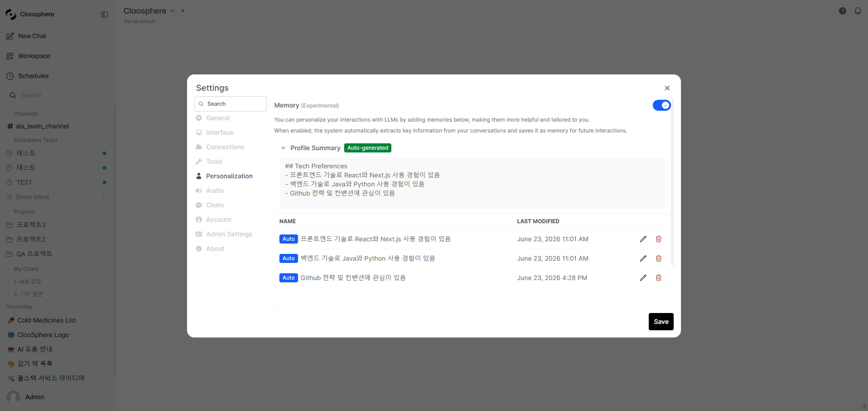Collapse the Scheduled Tasks section
Viewport: 868px width, 411px height.
(32, 140)
